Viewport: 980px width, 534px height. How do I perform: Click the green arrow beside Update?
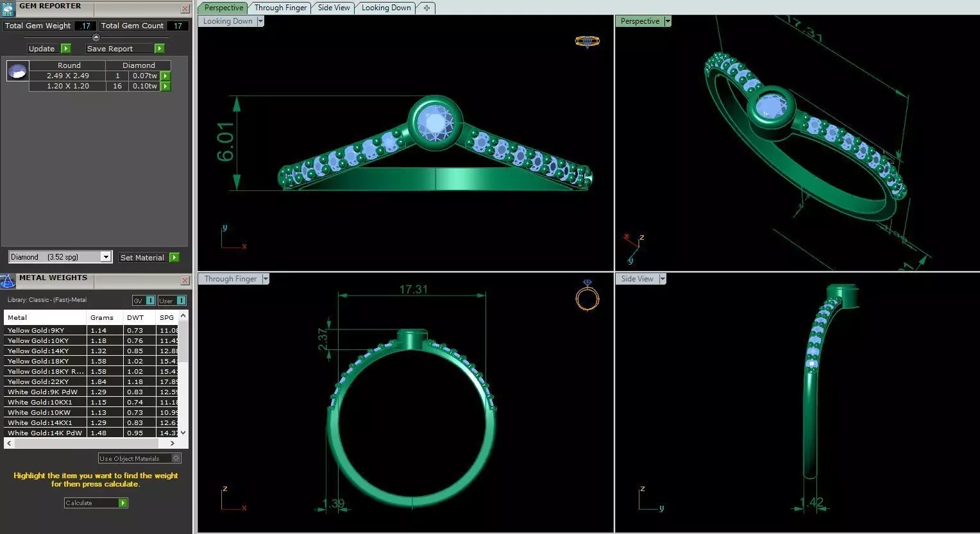66,49
